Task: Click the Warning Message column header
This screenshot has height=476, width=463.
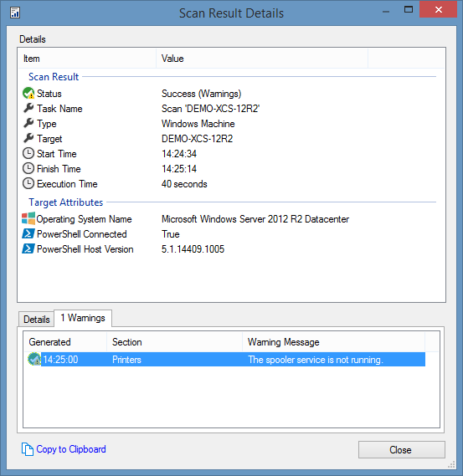Action: point(333,342)
